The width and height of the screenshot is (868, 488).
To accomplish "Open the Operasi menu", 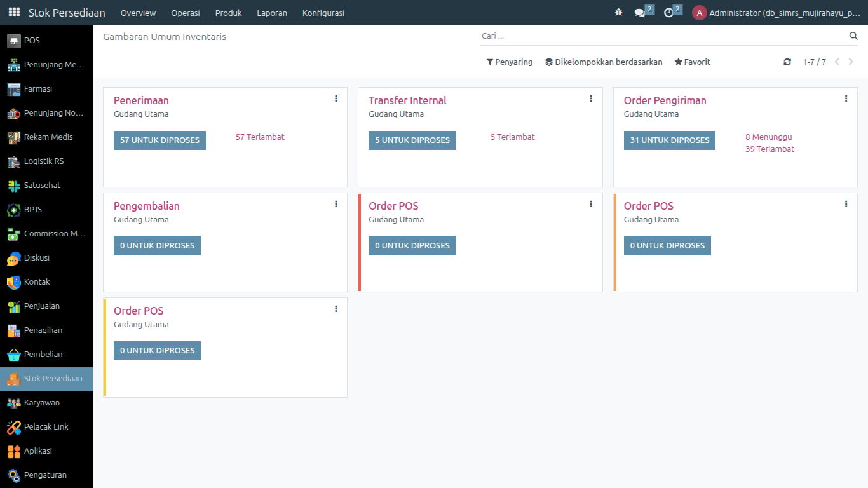I will tap(186, 13).
